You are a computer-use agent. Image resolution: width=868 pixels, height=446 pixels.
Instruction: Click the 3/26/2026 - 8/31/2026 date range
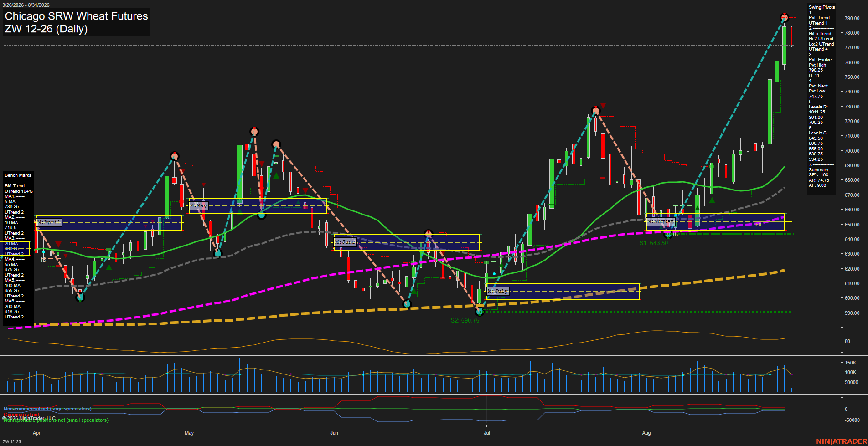pyautogui.click(x=26, y=5)
